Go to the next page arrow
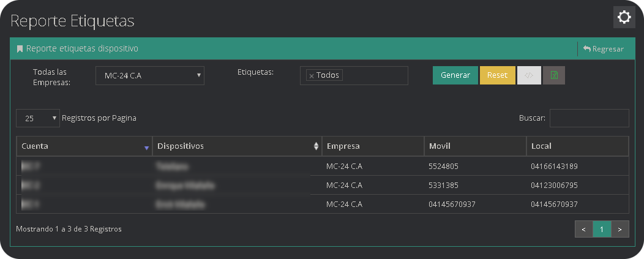 click(x=620, y=230)
